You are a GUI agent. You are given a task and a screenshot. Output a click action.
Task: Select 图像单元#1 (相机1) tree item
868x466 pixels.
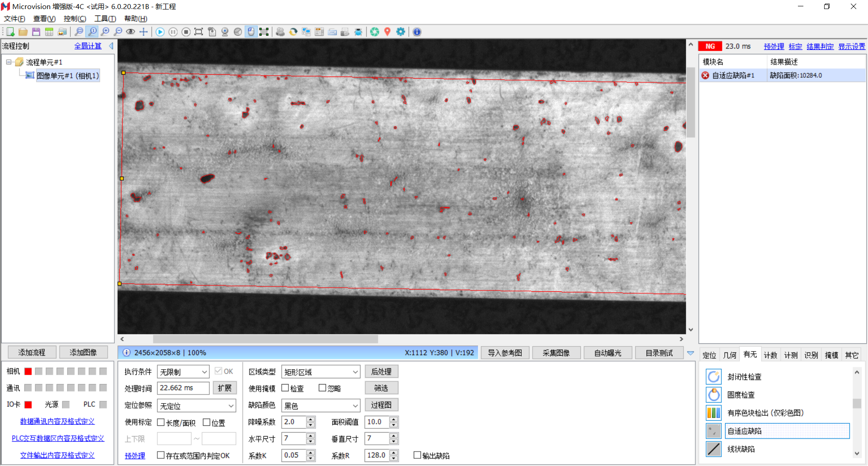[x=67, y=76]
